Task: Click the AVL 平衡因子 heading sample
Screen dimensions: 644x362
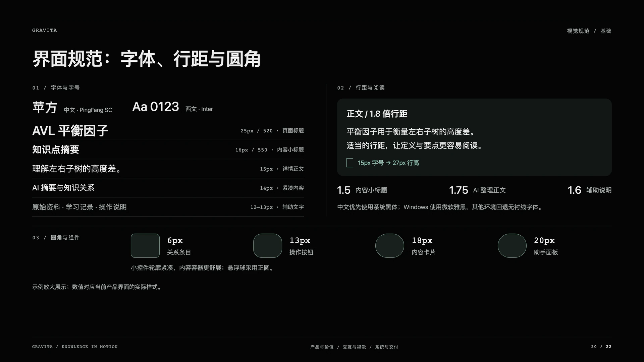Action: point(70,130)
